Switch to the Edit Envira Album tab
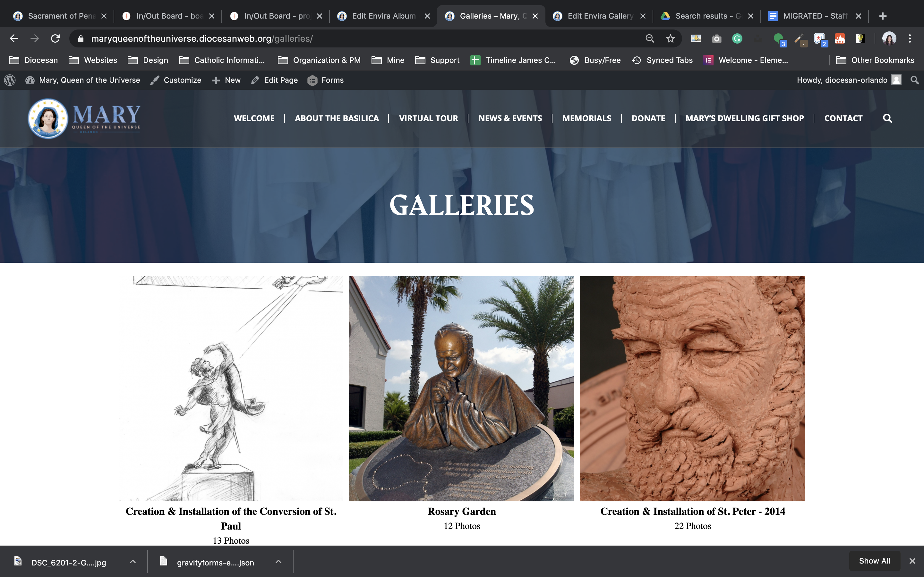 point(383,16)
